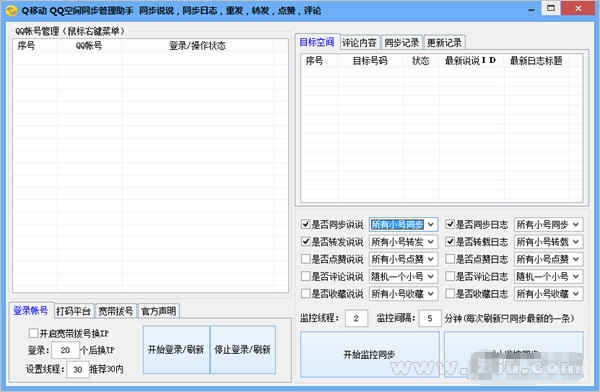Open the 所有小号收藏 dropdown for 说说
The width and height of the screenshot is (600, 392).
(403, 293)
